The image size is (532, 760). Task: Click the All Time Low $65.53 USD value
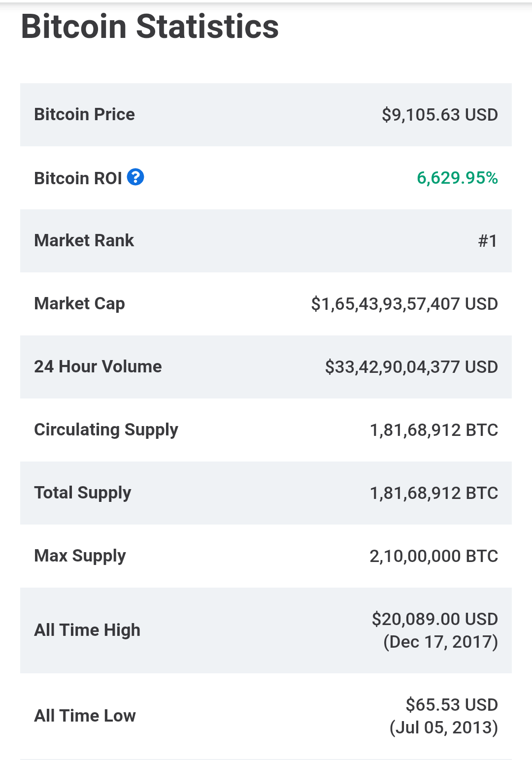[451, 705]
